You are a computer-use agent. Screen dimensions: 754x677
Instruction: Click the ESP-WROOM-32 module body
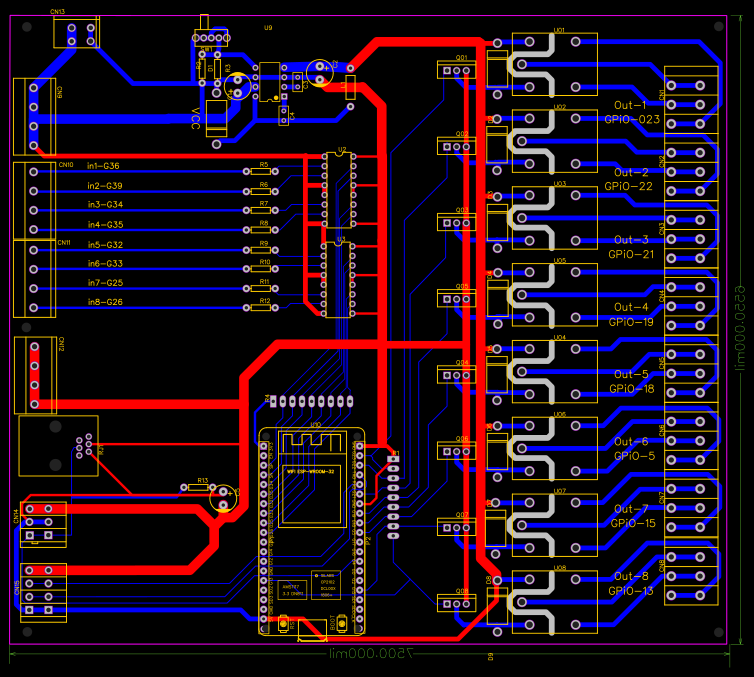(x=312, y=481)
